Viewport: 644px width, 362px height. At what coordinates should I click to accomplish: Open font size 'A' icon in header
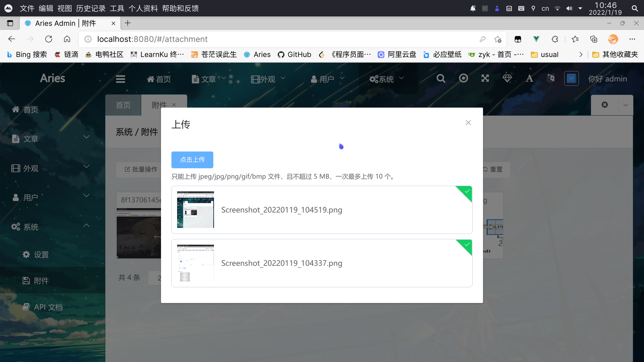[529, 78]
